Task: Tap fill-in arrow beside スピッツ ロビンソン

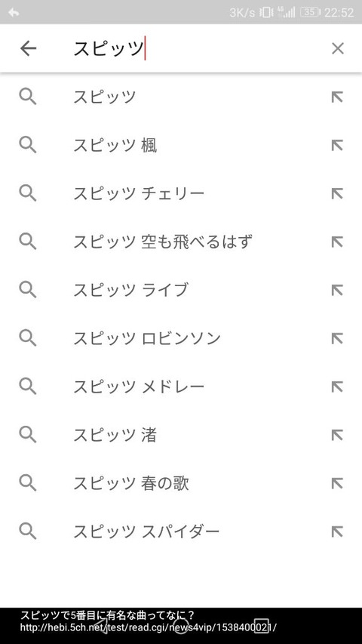Action: tap(337, 338)
